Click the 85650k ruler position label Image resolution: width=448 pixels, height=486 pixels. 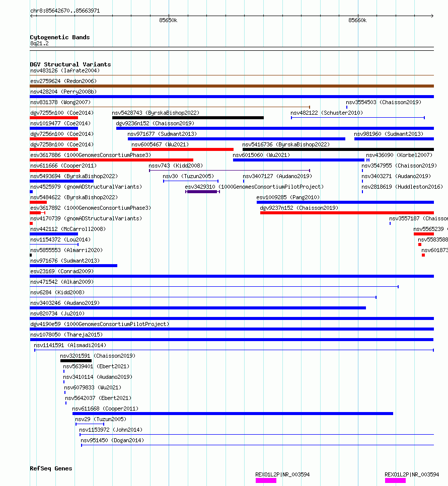click(168, 20)
